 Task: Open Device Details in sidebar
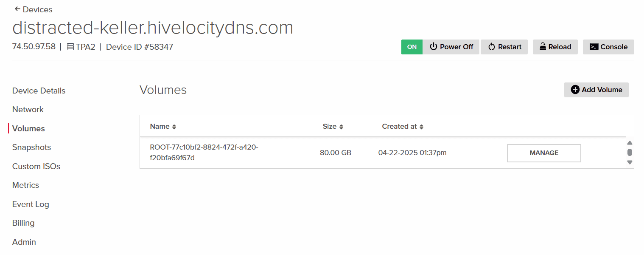coord(39,91)
